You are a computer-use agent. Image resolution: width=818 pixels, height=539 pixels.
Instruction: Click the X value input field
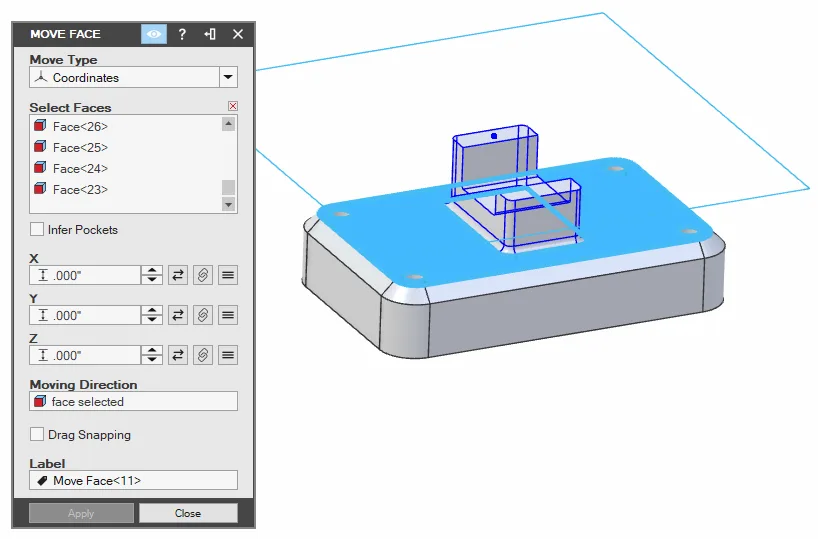tap(85, 275)
